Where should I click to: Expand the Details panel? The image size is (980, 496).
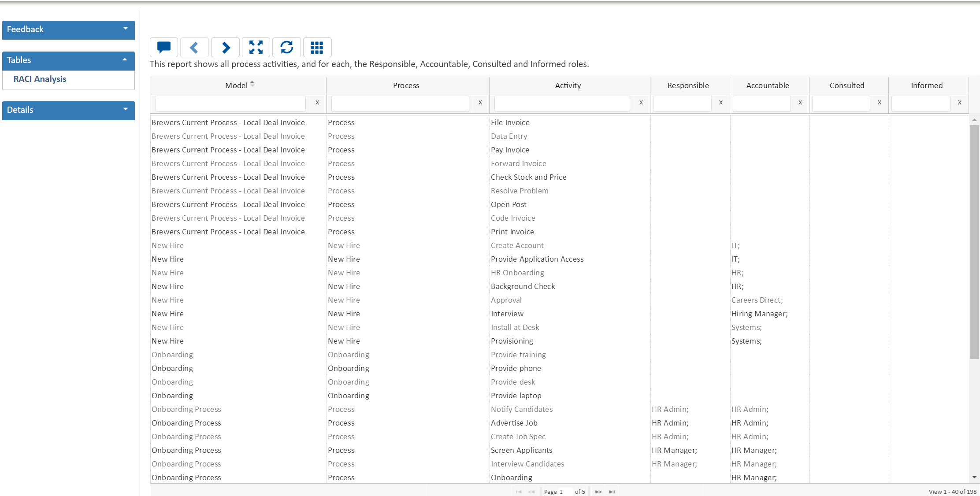tap(68, 110)
